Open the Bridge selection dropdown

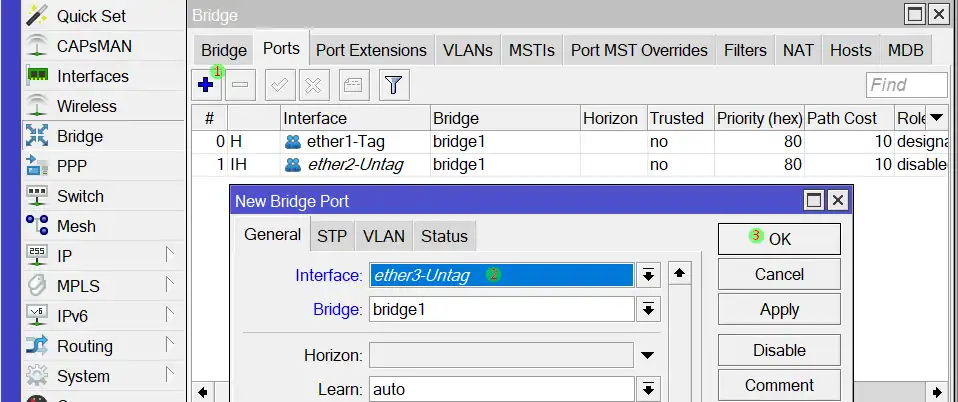coord(648,310)
